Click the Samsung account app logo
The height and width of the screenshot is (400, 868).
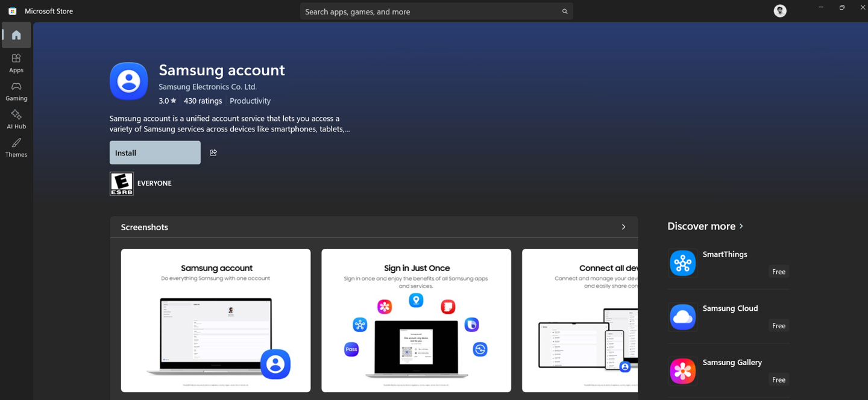(128, 81)
